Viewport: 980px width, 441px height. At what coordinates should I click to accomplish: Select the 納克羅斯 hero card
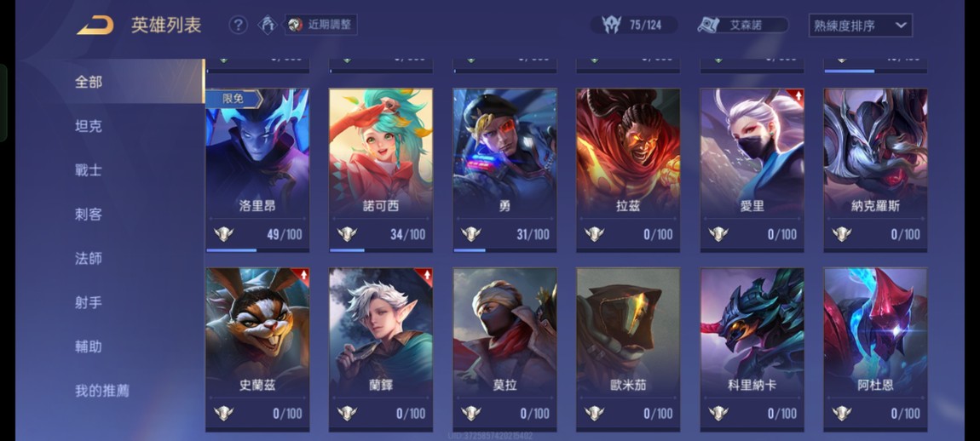pyautogui.click(x=875, y=170)
